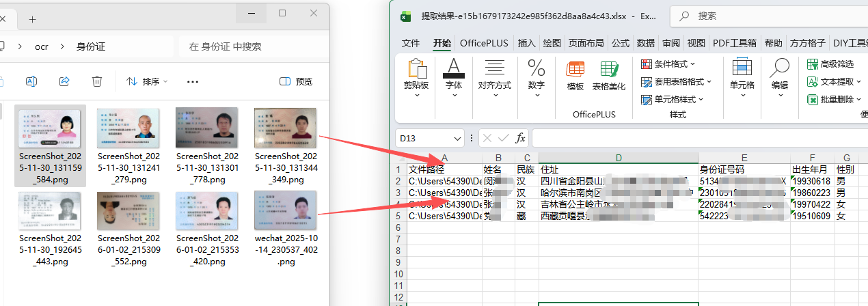Open the 排序 sort menu in Explorer
The height and width of the screenshot is (306, 868).
[147, 81]
